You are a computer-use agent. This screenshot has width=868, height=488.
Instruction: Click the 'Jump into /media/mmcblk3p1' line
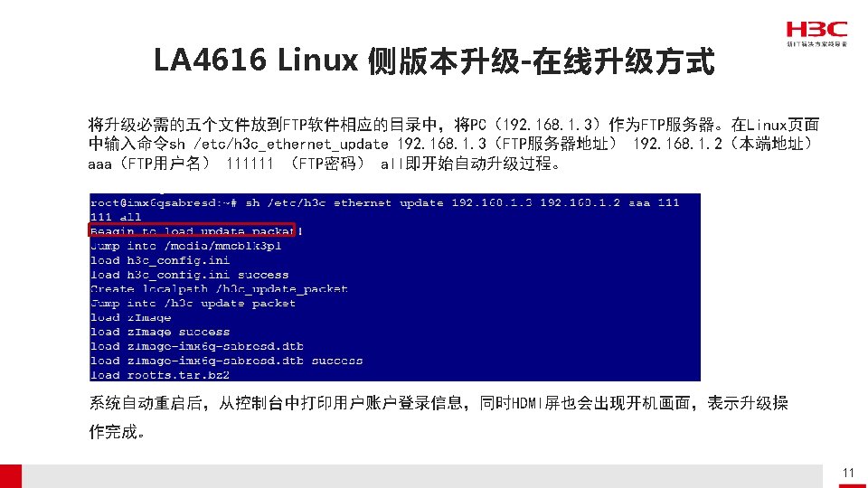(x=185, y=246)
